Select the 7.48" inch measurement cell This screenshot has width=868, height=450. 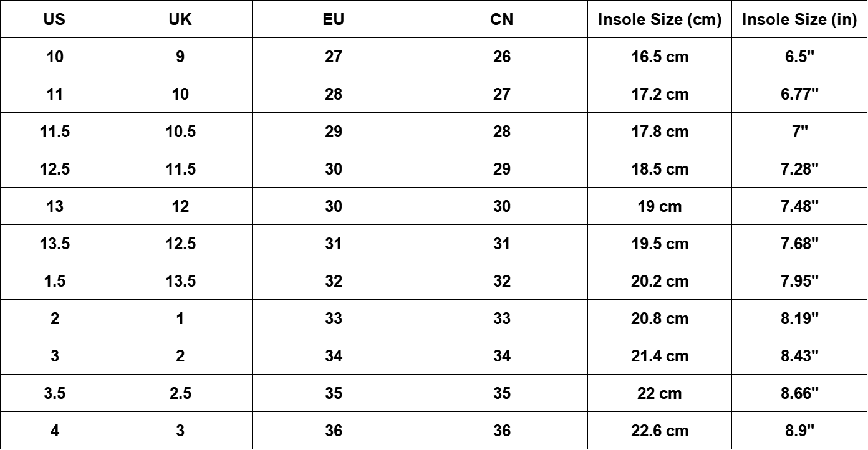pyautogui.click(x=799, y=206)
